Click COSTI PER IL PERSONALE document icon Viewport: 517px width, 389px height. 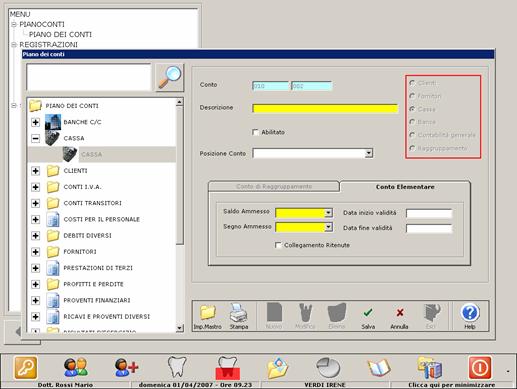point(53,219)
